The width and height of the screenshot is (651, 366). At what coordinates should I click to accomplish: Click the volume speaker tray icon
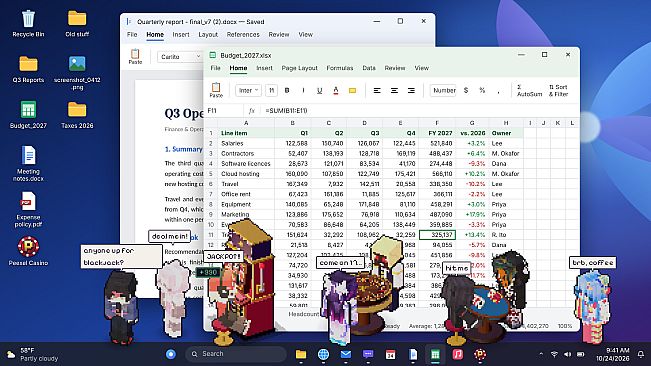pos(568,354)
